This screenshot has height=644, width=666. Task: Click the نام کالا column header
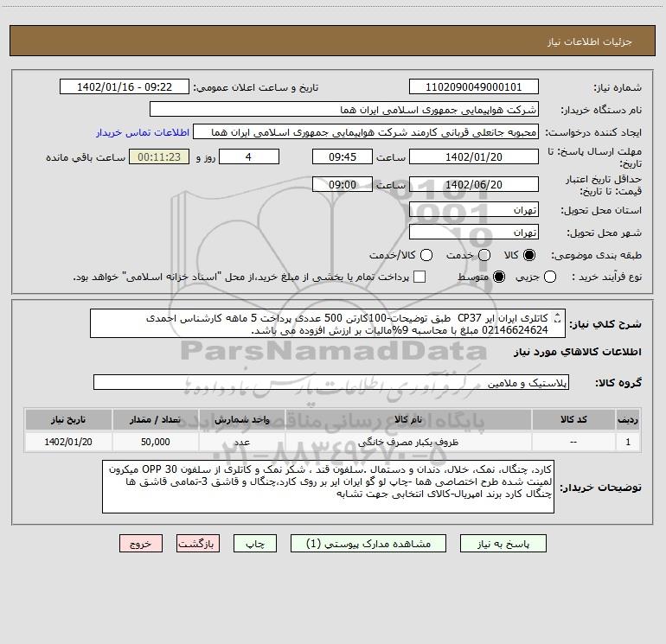click(408, 419)
